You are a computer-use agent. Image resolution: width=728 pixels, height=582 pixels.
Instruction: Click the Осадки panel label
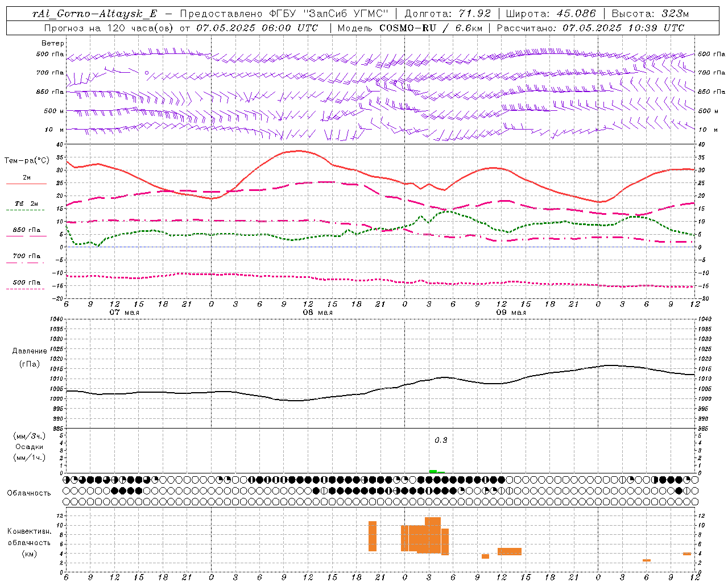tap(30, 447)
